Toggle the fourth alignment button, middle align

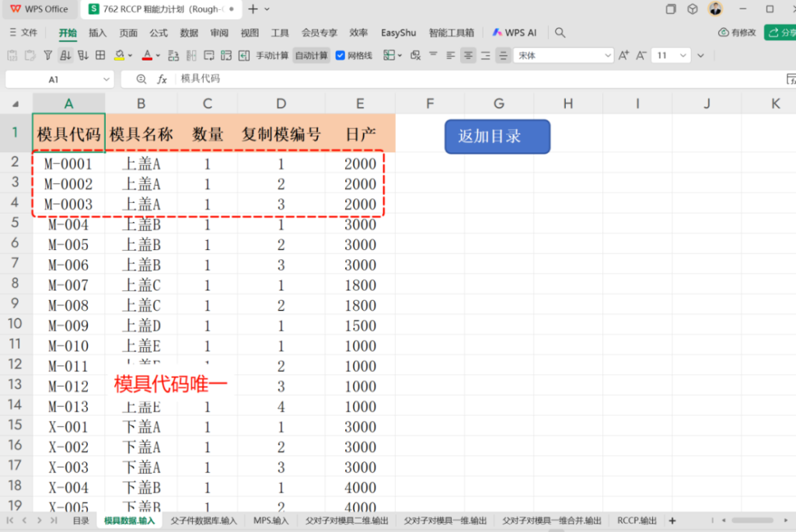click(503, 55)
